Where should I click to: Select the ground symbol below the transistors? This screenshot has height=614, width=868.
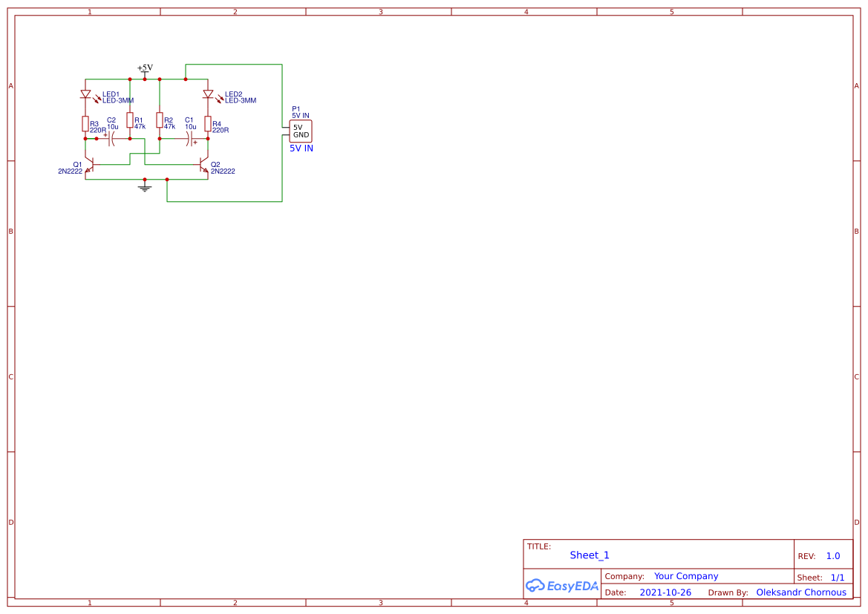[144, 187]
